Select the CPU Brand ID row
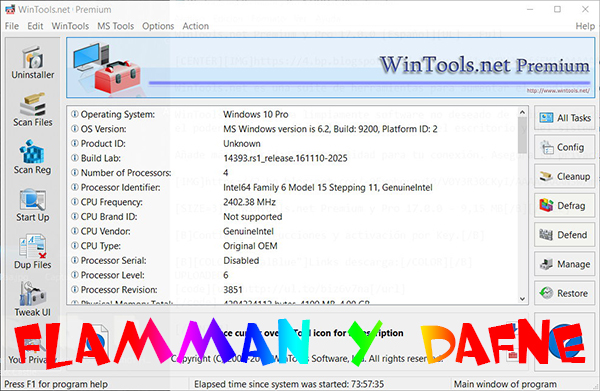Image resolution: width=600 pixels, height=391 pixels. [x=293, y=217]
